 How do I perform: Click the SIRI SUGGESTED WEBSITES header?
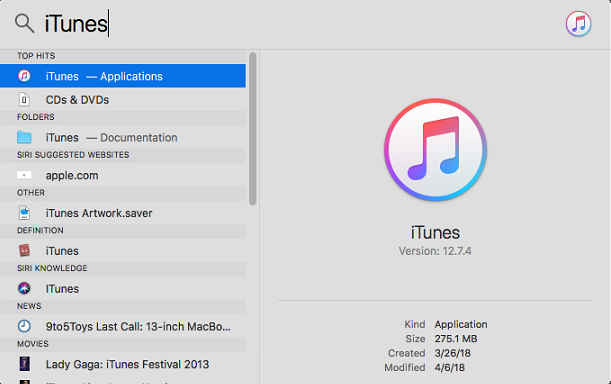tap(73, 155)
